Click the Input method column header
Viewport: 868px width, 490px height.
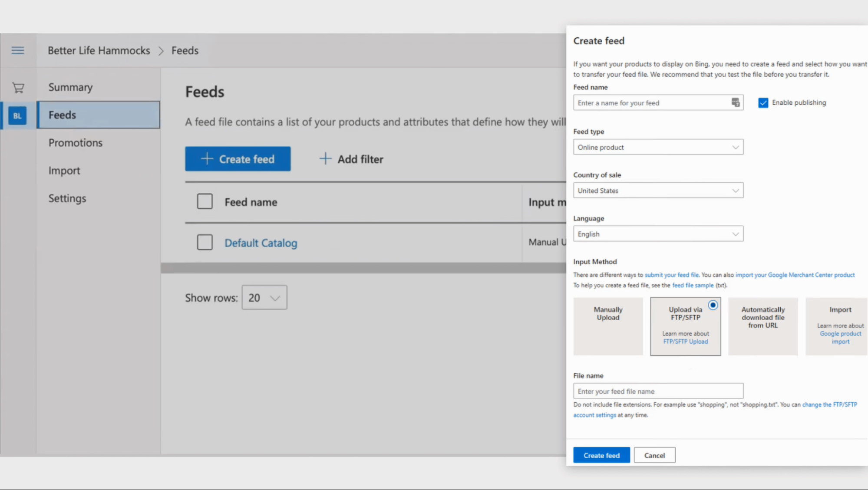click(547, 202)
